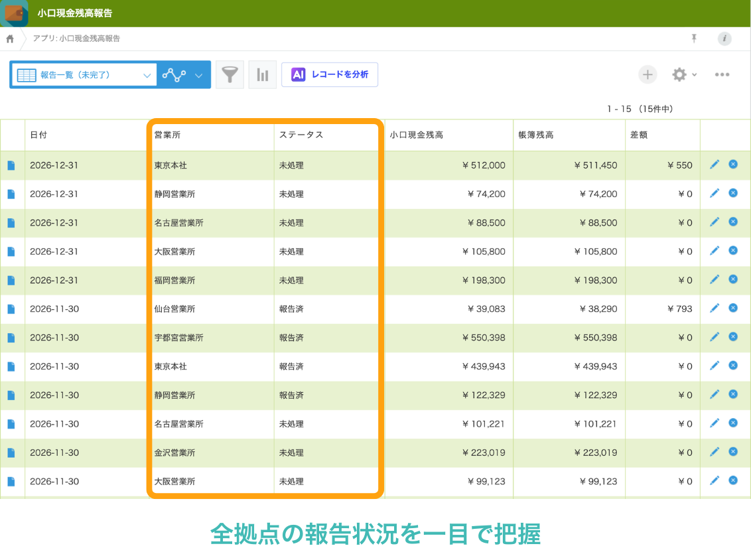Delete the 静岡営業所 2026-12-31 record

(x=733, y=193)
